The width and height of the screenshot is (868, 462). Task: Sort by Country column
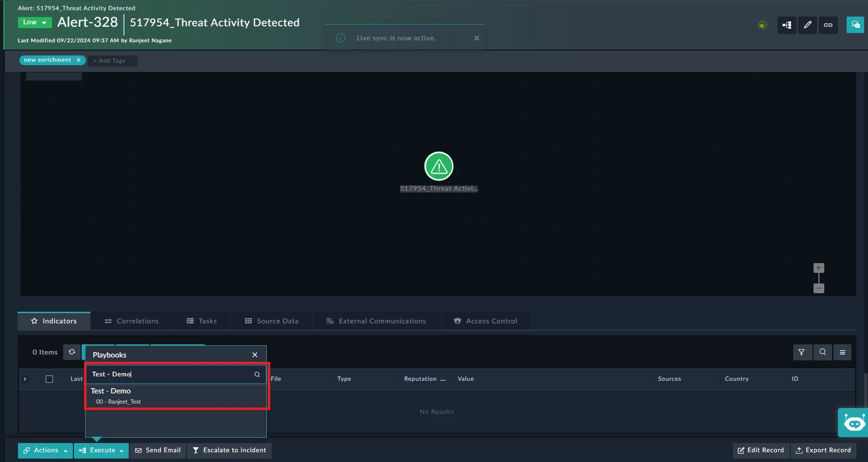point(737,379)
